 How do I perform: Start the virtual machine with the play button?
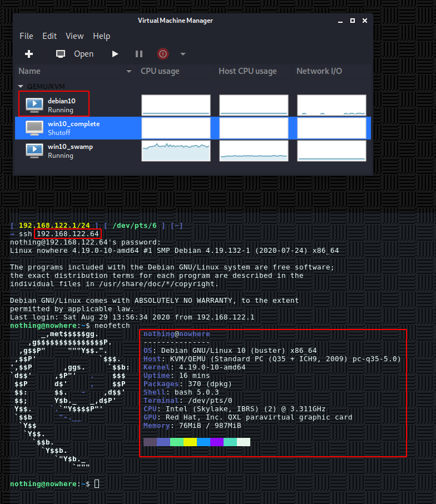115,54
